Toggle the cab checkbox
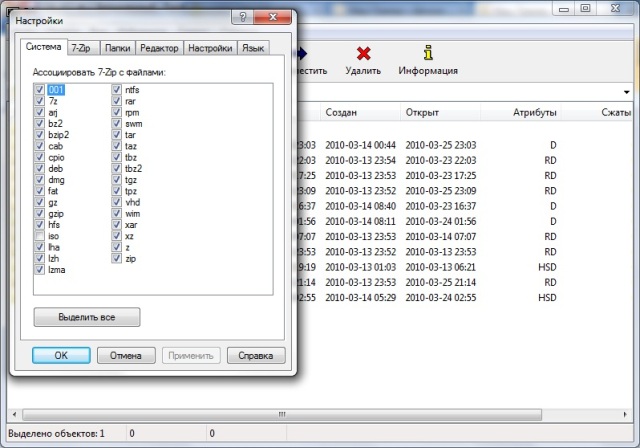 pyautogui.click(x=40, y=146)
